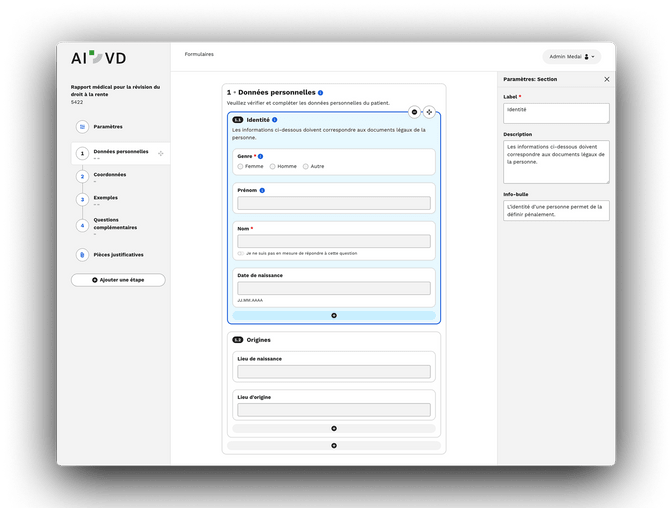Screen dimensions: 672x508
Task: Click the Info-bulle text field
Action: click(556, 210)
